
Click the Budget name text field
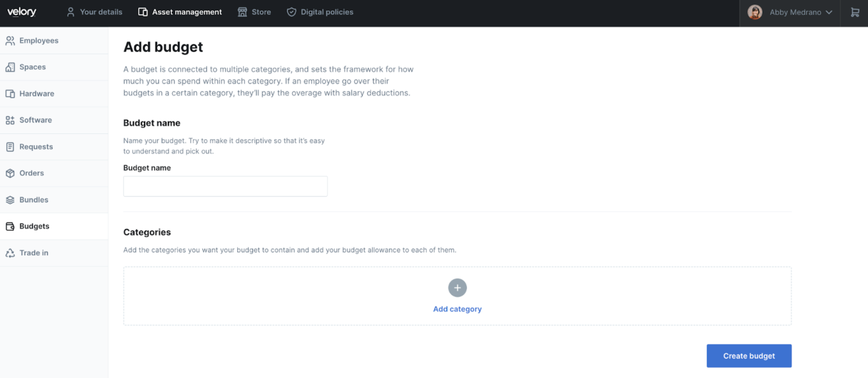tap(225, 186)
